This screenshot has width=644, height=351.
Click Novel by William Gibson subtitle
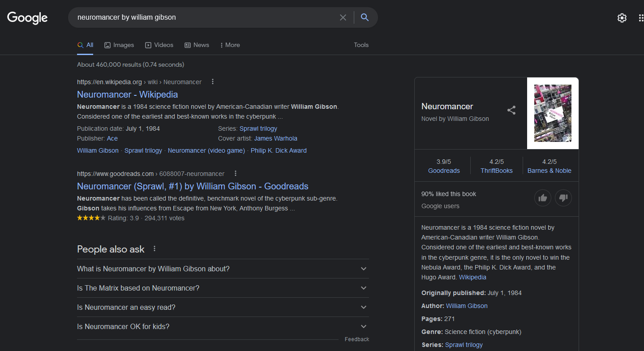click(x=455, y=119)
